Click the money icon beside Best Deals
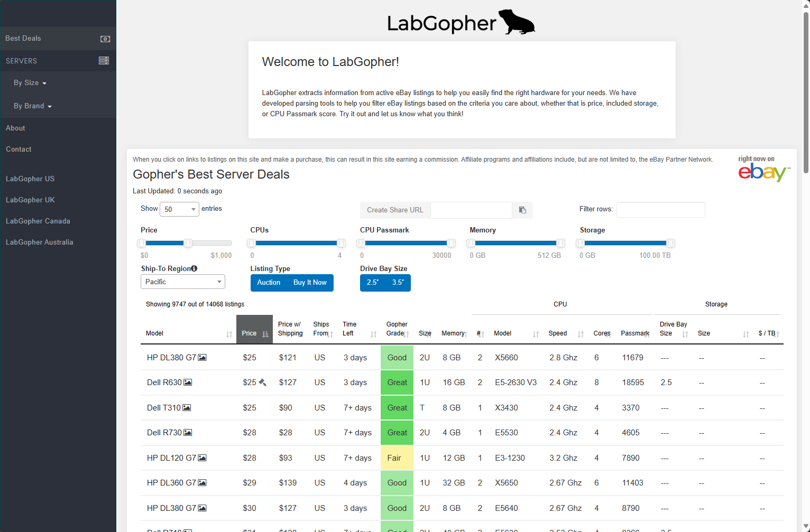 [105, 39]
